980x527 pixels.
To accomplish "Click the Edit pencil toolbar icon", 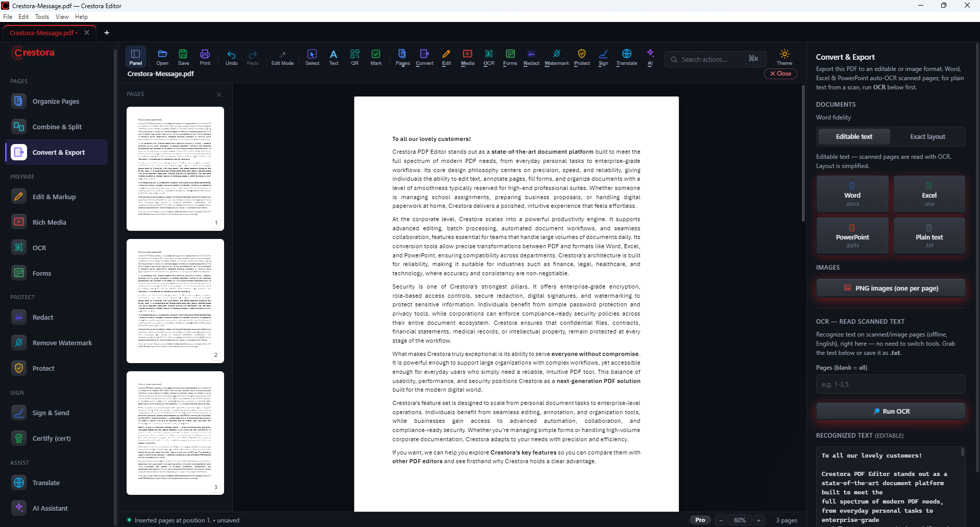I will (447, 57).
